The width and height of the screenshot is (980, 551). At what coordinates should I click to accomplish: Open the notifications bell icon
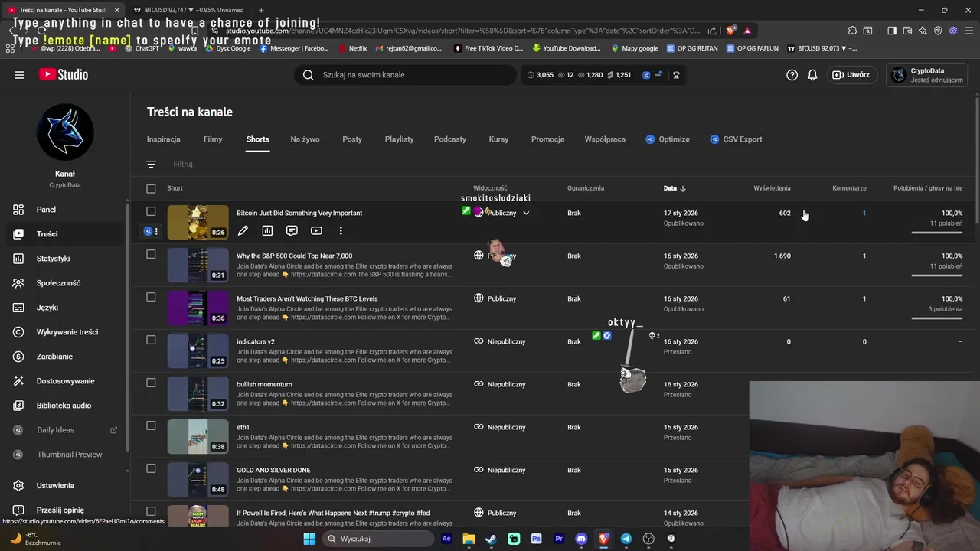click(x=812, y=75)
